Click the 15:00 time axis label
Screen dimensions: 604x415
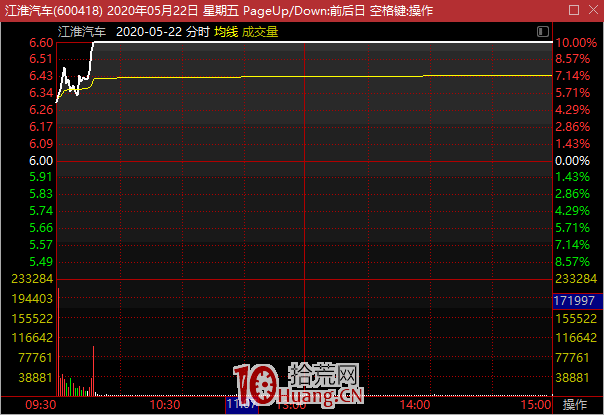pos(536,405)
